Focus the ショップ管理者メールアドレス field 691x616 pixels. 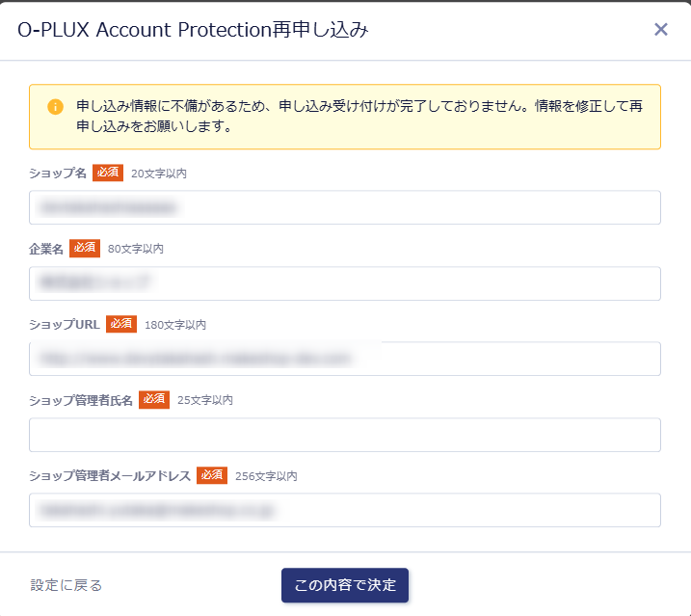point(344,510)
